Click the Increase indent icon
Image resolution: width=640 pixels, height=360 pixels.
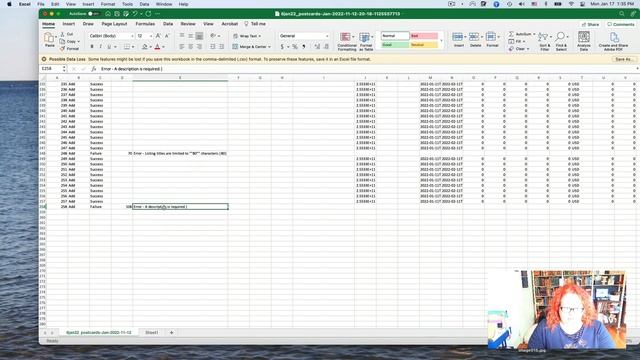(x=222, y=47)
